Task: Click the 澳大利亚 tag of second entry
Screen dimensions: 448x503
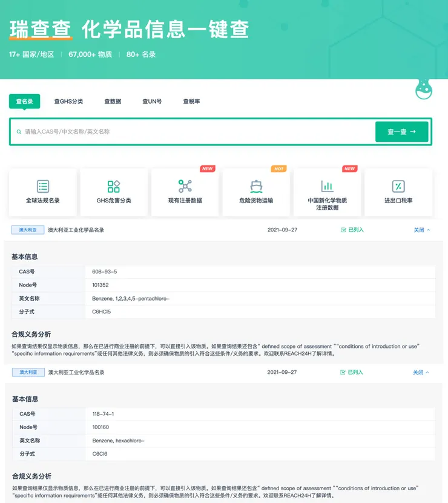Action: (x=28, y=372)
